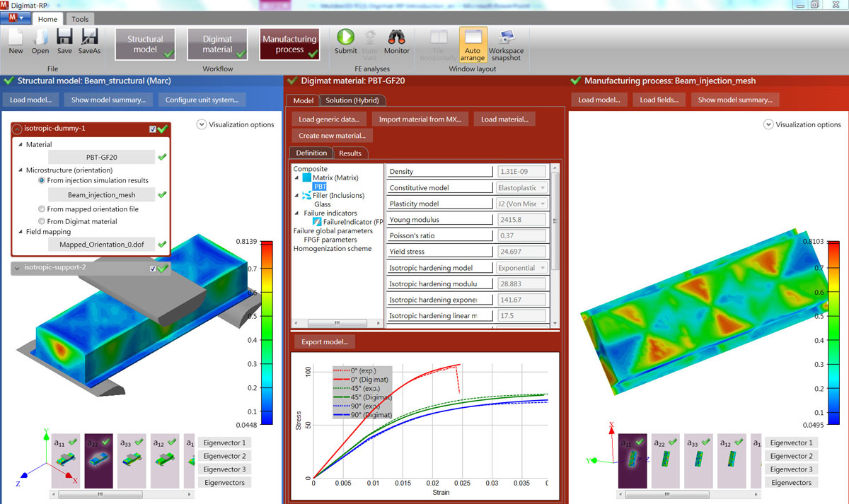Collapse the Failure indicators tree node

[297, 213]
